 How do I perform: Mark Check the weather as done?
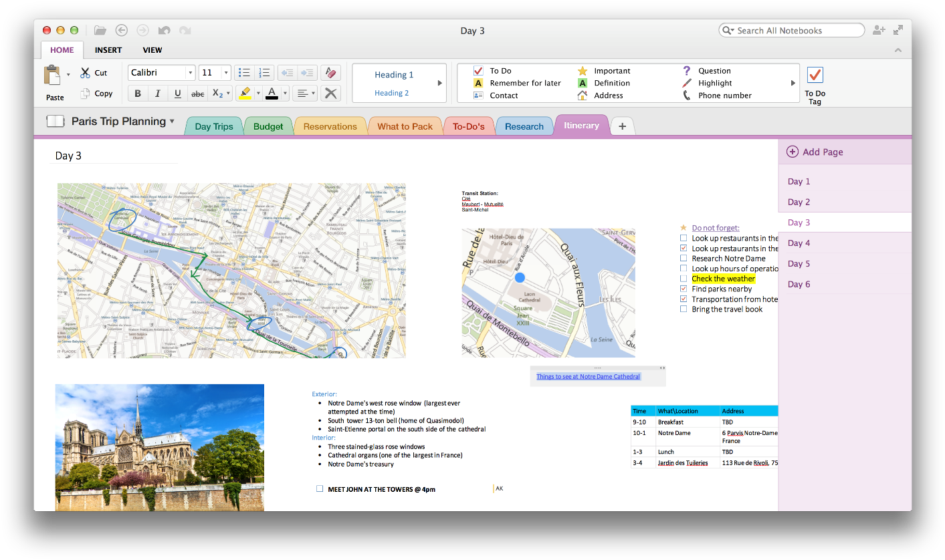[683, 279]
